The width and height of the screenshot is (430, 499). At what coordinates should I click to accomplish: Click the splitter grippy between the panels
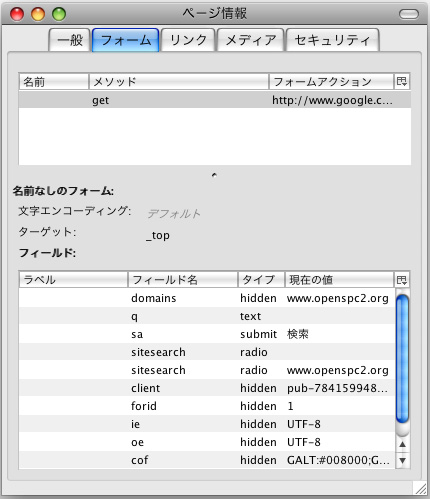tap(214, 175)
